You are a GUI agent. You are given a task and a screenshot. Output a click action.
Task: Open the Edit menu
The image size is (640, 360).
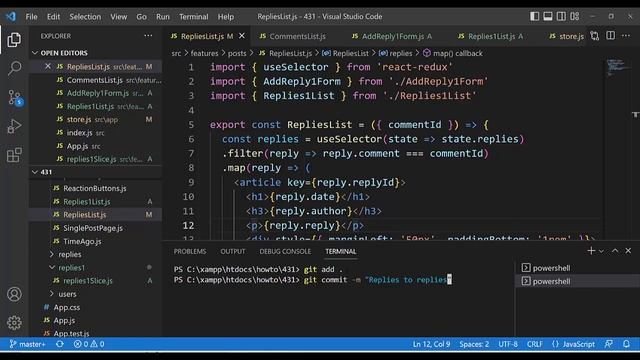point(53,17)
